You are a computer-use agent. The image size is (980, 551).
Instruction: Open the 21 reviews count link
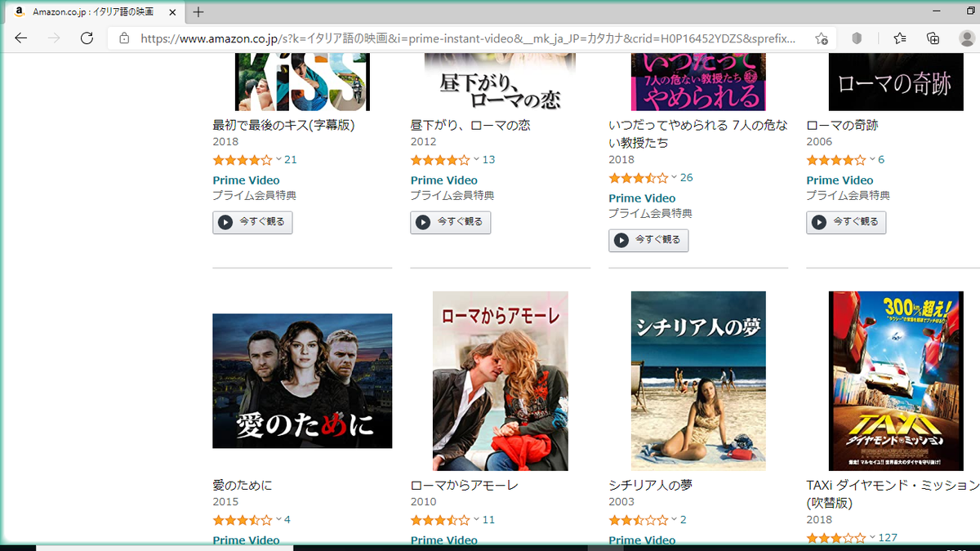pyautogui.click(x=291, y=159)
